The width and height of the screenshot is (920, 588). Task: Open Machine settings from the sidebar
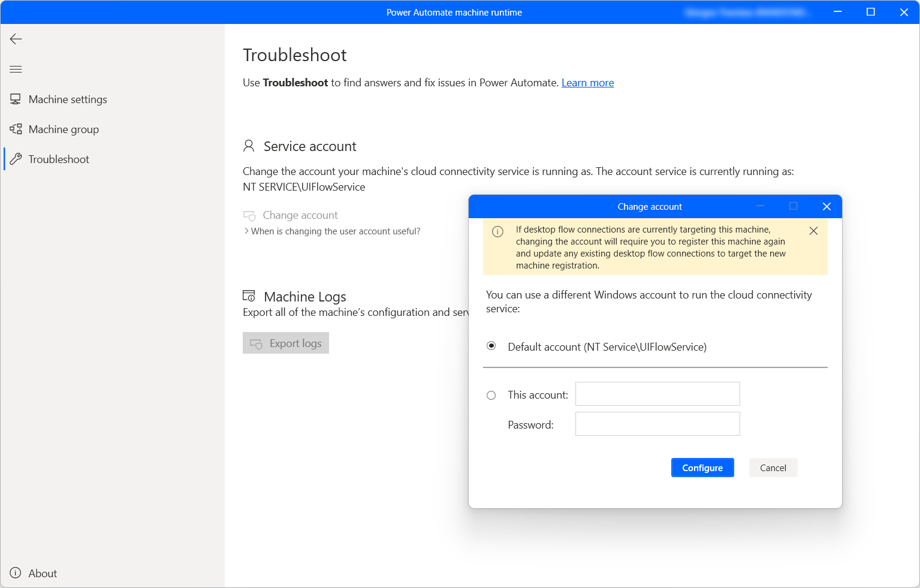click(x=67, y=99)
